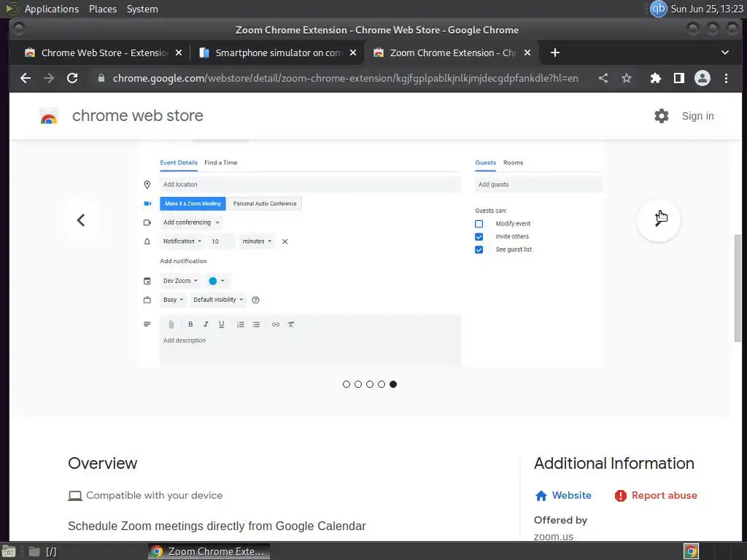The width and height of the screenshot is (747, 560).
Task: Open the Notification type dropdown
Action: coord(182,241)
